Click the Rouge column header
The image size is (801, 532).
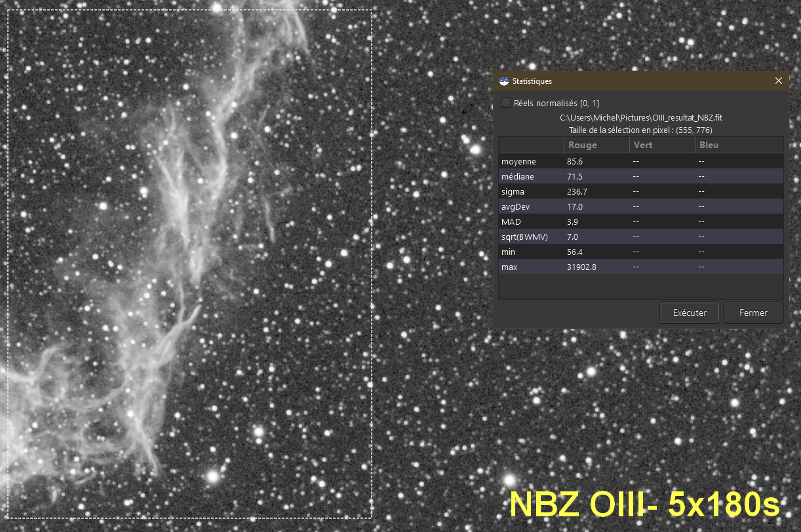pyautogui.click(x=596, y=145)
